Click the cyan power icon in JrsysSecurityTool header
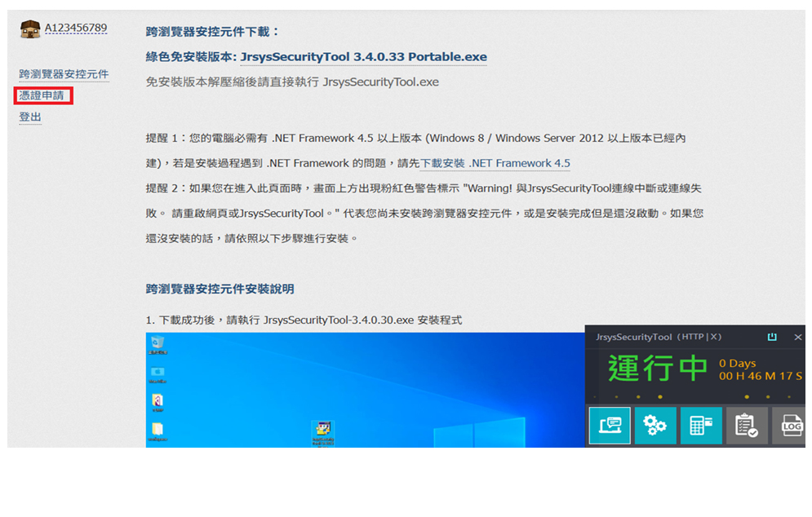 772,337
